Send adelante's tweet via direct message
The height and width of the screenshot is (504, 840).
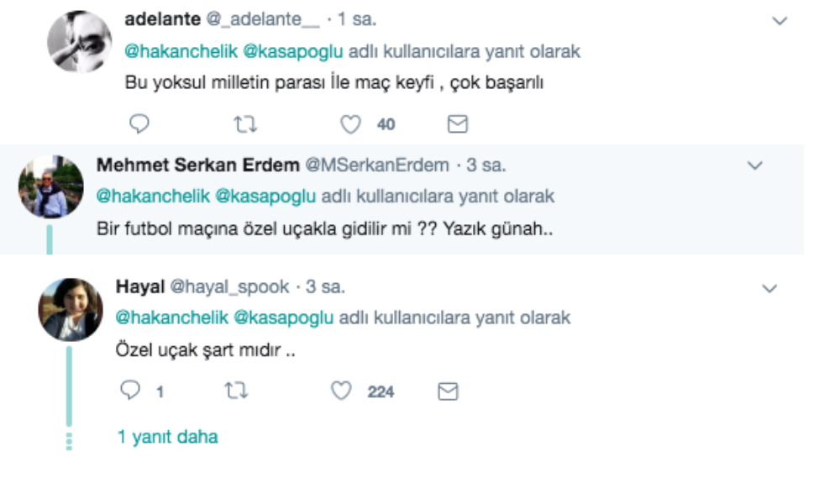point(457,124)
